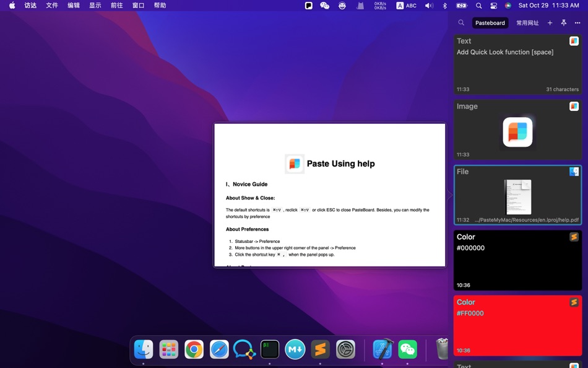Screen dimensions: 588x368
Task: Open the 前往 menu
Action: 117,5
